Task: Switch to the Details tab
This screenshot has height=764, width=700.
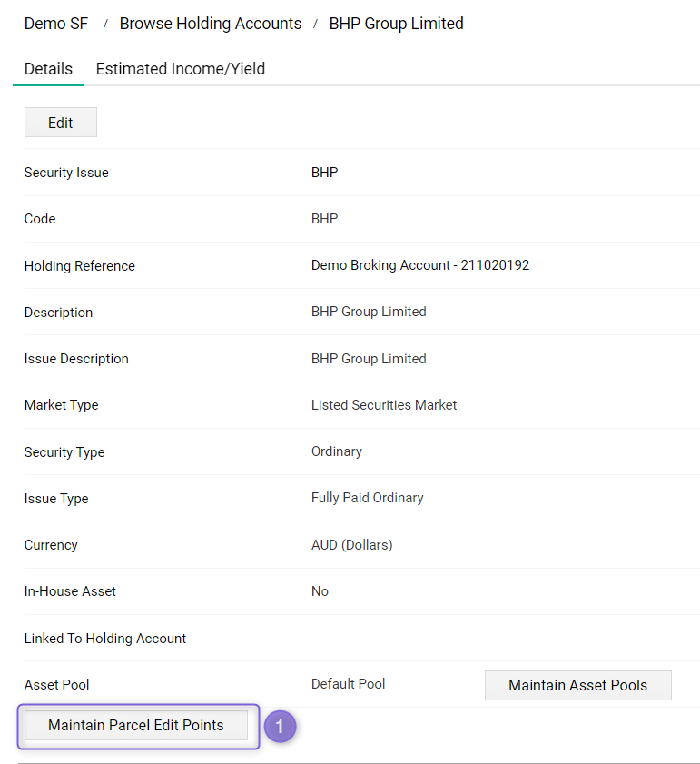Action: coord(48,69)
